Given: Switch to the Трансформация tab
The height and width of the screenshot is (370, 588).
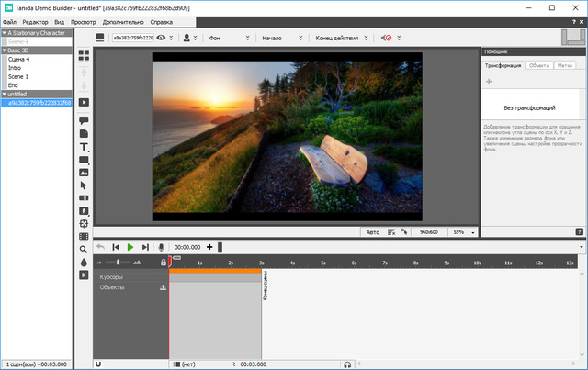Looking at the screenshot, I should tap(503, 65).
